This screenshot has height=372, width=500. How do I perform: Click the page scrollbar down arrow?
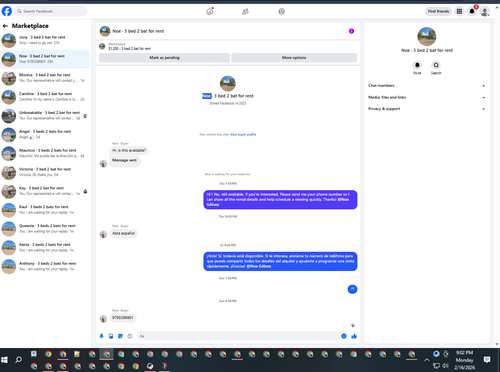(497, 344)
